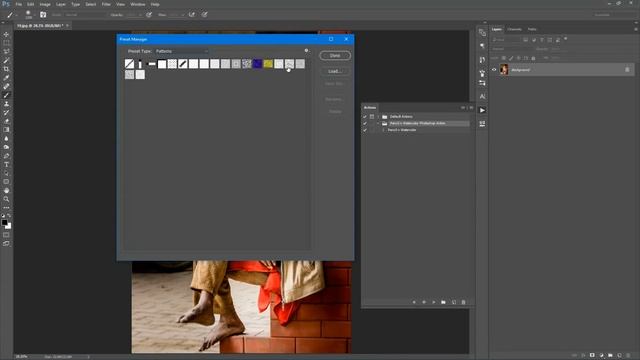Viewport: 640px width, 360px height.
Task: Select the Eyedropper tool
Action: pos(6,78)
